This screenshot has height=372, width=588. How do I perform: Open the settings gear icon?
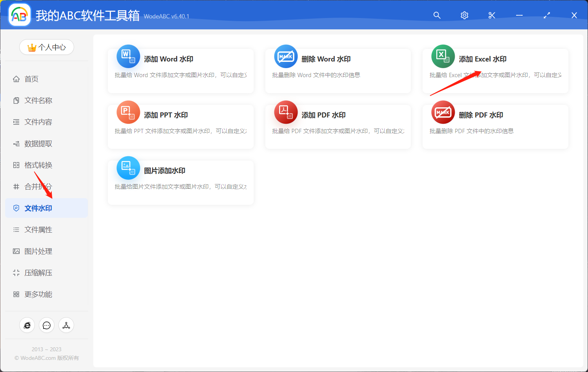click(464, 15)
